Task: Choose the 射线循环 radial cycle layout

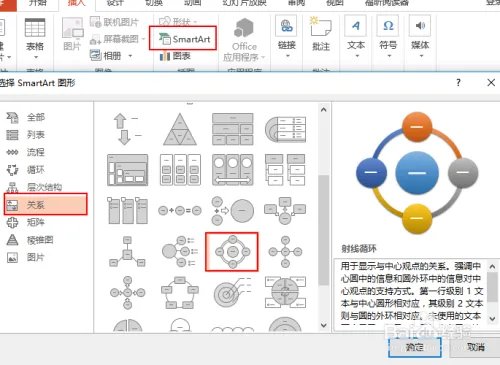Action: pyautogui.click(x=232, y=252)
